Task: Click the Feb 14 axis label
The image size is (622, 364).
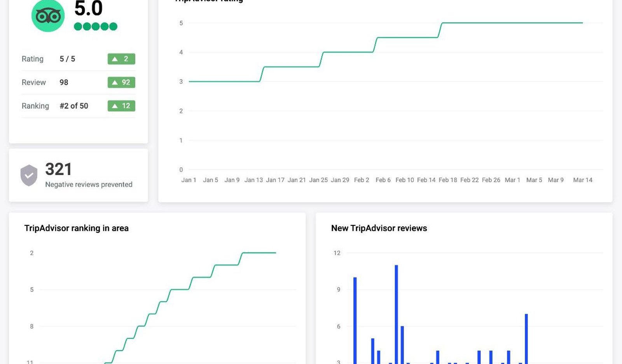Action: (x=426, y=180)
